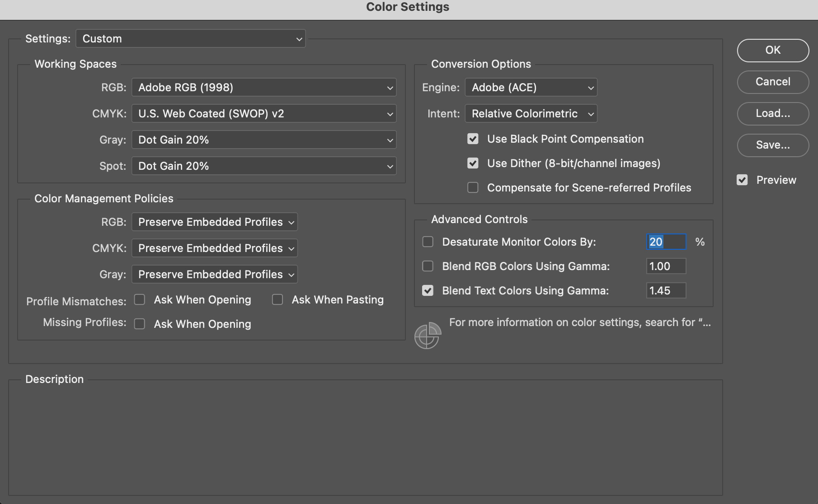This screenshot has height=504, width=818.
Task: Uncheck Use Dither for 8-bit images
Action: coord(473,163)
